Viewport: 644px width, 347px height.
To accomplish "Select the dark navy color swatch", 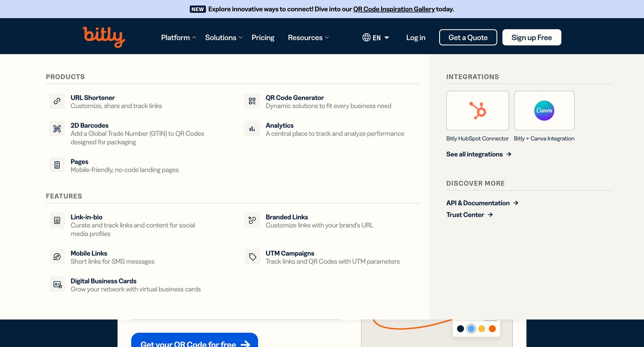I will click(460, 329).
